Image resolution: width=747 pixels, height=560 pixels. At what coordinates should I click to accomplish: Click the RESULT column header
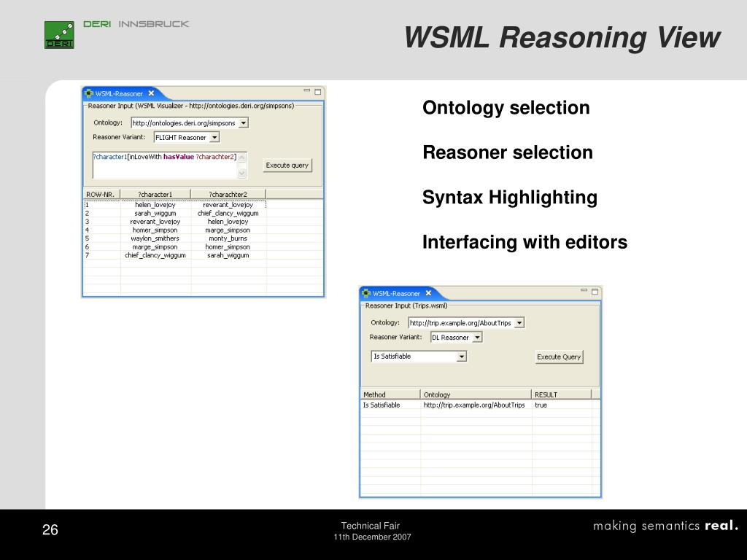click(562, 394)
